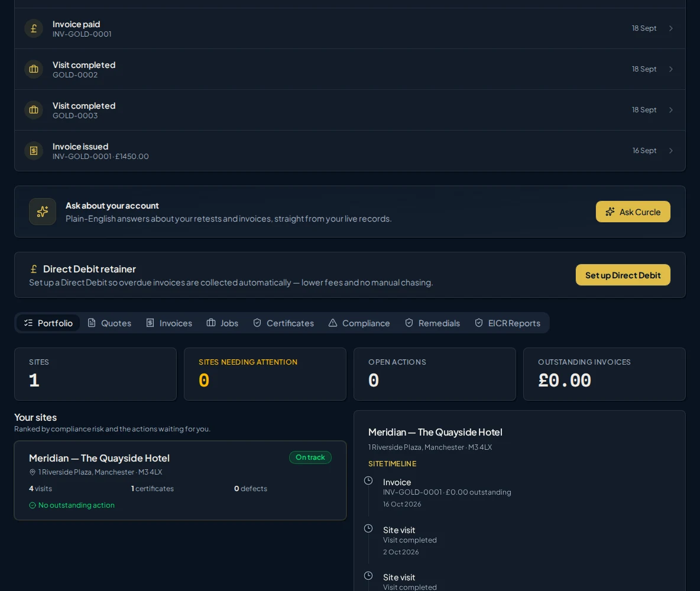This screenshot has height=591, width=700.
Task: Click the clock icon beside 2 Oct 2026 Site visit
Action: point(368,528)
